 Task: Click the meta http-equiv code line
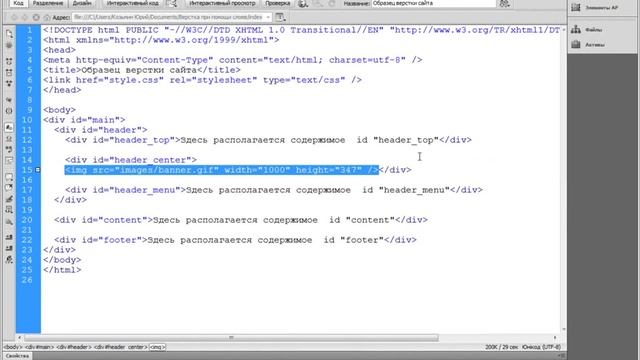tap(233, 60)
